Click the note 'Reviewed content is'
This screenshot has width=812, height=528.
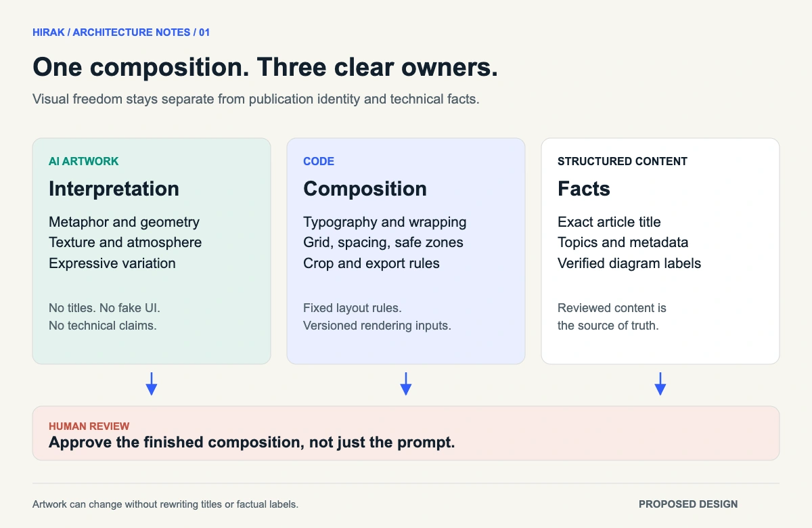(x=612, y=308)
